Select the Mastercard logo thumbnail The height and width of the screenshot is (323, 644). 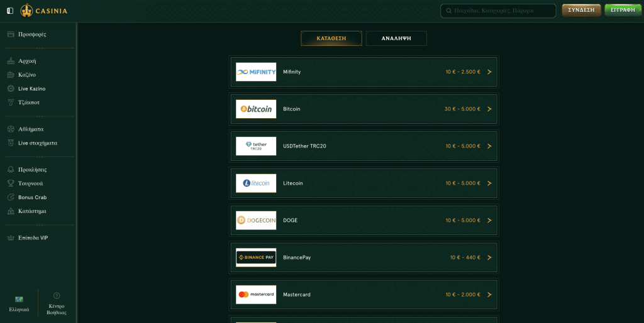pos(256,295)
